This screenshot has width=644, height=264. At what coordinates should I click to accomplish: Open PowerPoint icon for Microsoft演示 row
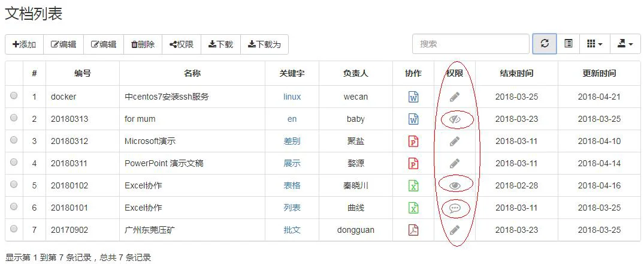pos(413,142)
